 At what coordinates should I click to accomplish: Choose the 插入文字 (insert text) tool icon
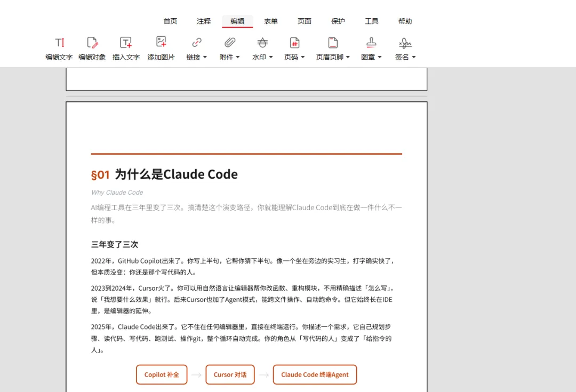click(126, 43)
